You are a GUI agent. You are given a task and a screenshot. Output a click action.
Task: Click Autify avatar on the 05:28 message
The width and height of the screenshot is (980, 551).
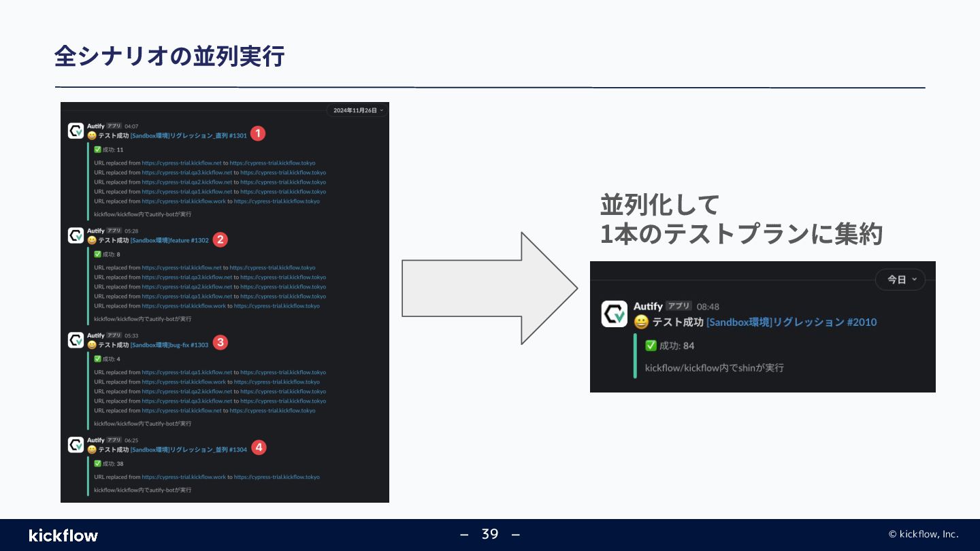click(76, 235)
